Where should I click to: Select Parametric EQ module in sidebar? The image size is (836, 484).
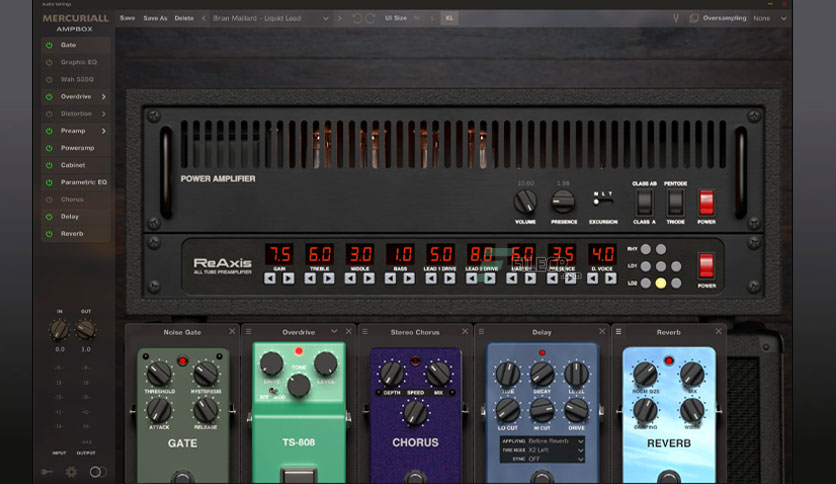coord(84,182)
